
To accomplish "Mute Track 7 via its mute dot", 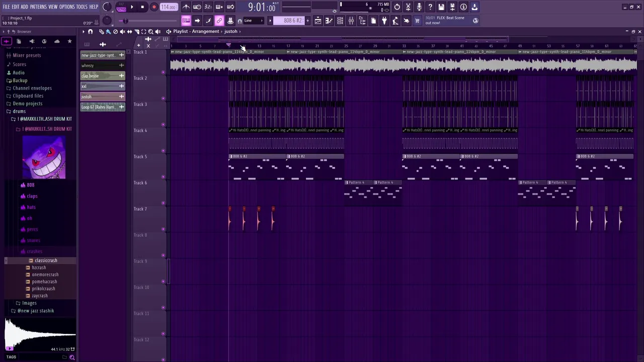I will pos(163,229).
